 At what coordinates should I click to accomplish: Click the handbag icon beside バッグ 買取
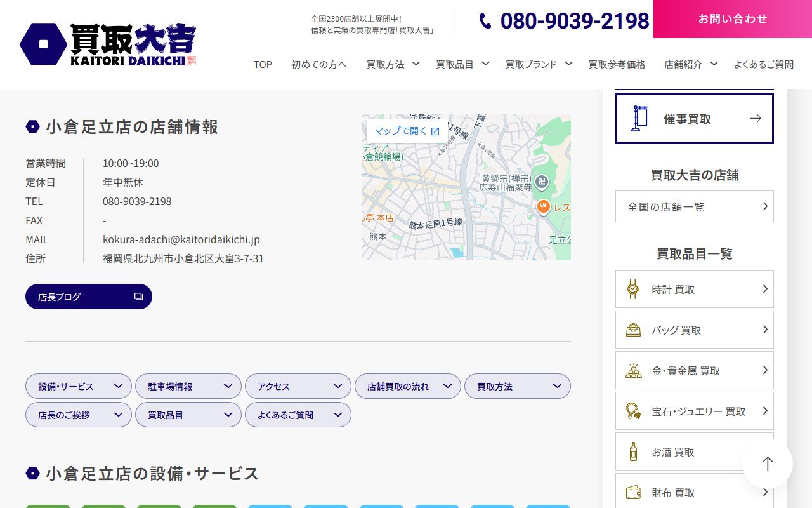633,330
